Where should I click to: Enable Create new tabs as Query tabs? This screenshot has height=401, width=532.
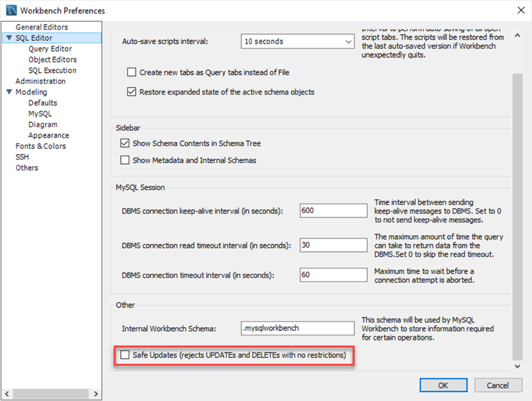pos(132,73)
